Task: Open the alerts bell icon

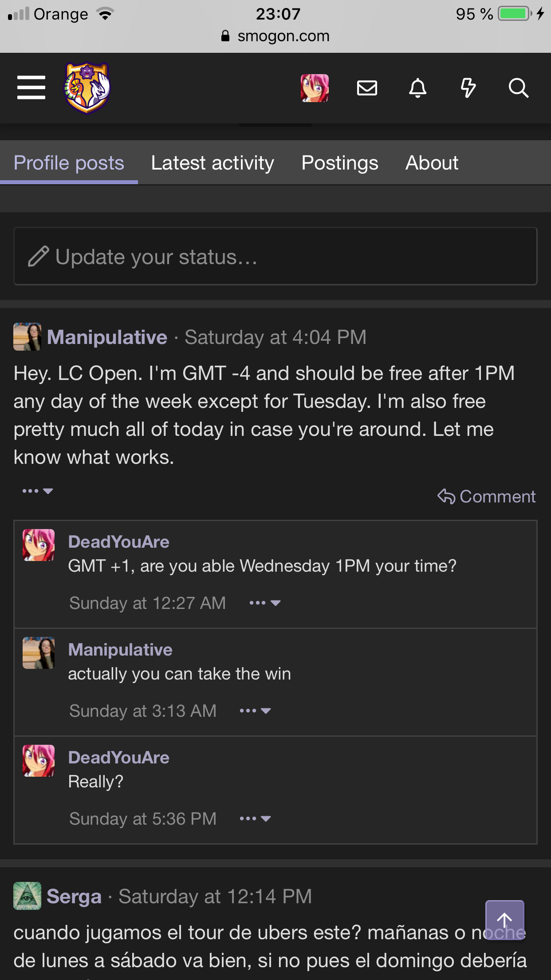Action: click(417, 88)
